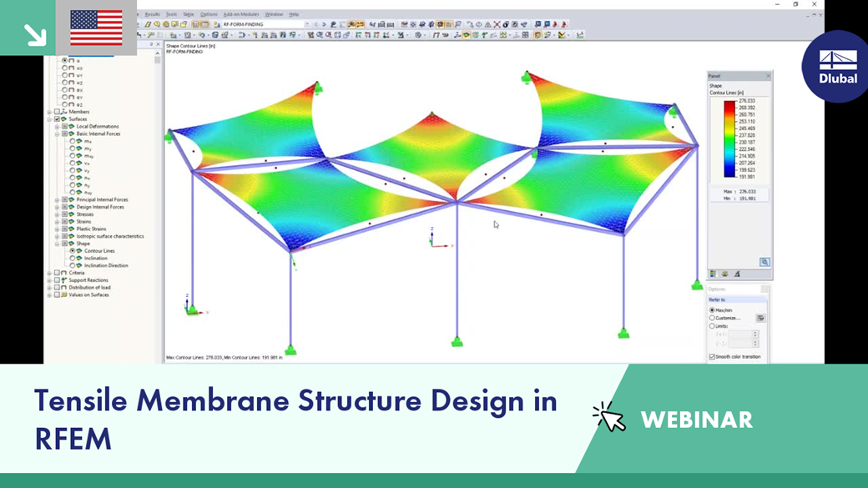Choose the Customize radio option
868x488 pixels.
(712, 318)
